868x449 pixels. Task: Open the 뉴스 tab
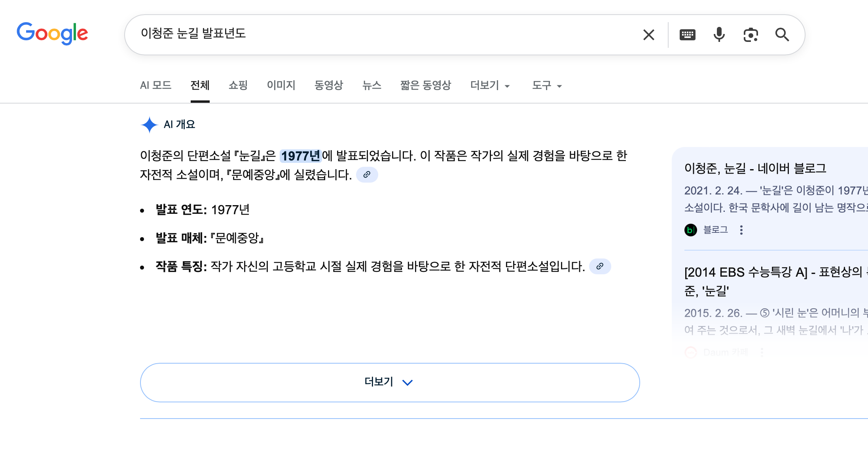click(371, 85)
